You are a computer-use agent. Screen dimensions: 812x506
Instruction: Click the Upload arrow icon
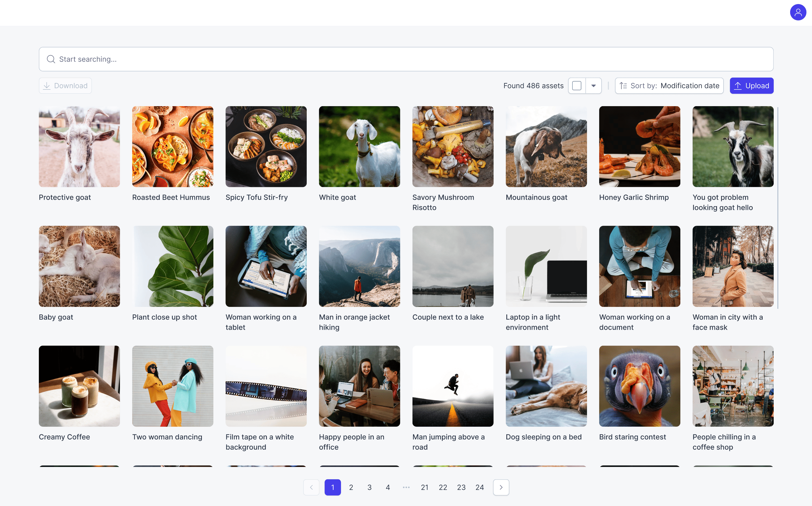[738, 86]
